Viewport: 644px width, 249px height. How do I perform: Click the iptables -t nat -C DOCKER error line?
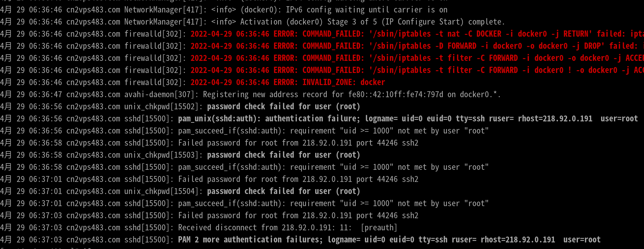(322, 34)
